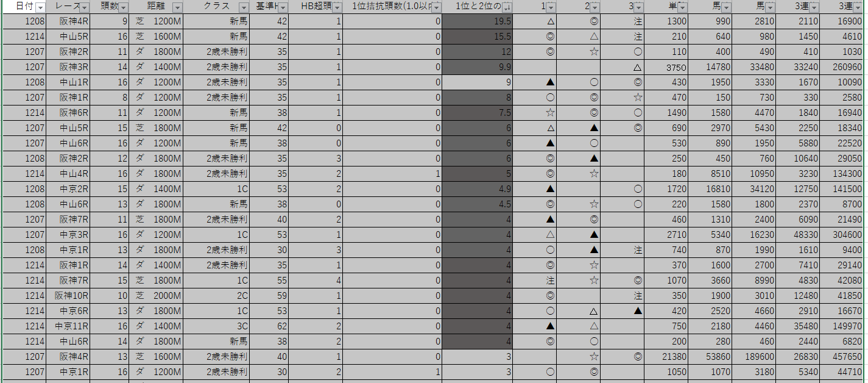Open the クラス column filter dropdown

[x=244, y=7]
